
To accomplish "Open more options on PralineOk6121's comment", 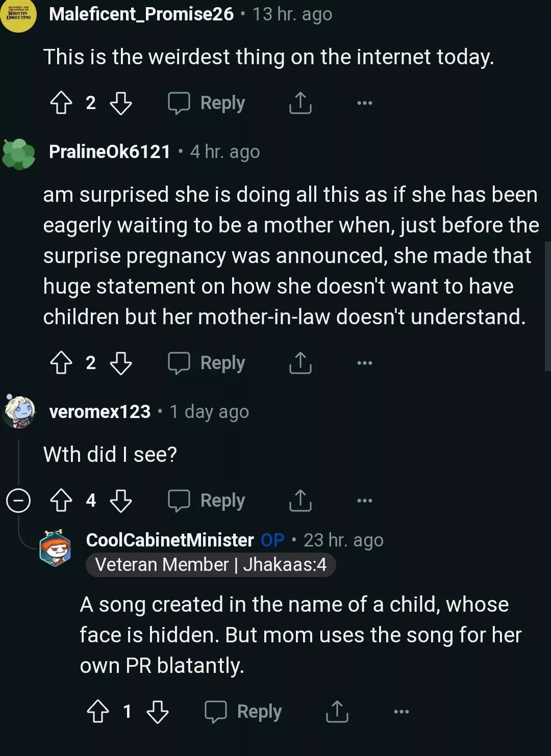I will pyautogui.click(x=364, y=363).
